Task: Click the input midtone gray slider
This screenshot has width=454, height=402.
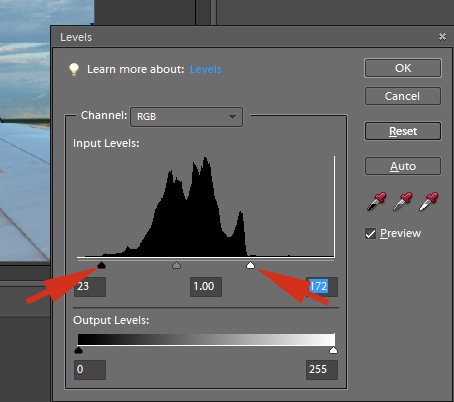Action: (176, 265)
